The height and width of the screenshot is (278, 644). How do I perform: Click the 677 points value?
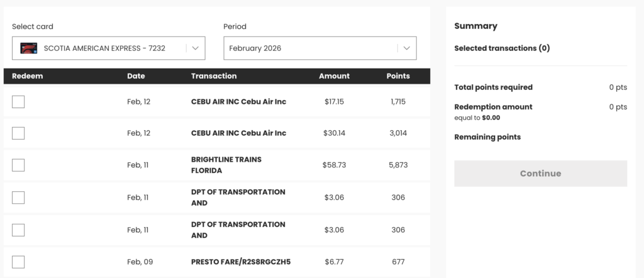pyautogui.click(x=398, y=262)
